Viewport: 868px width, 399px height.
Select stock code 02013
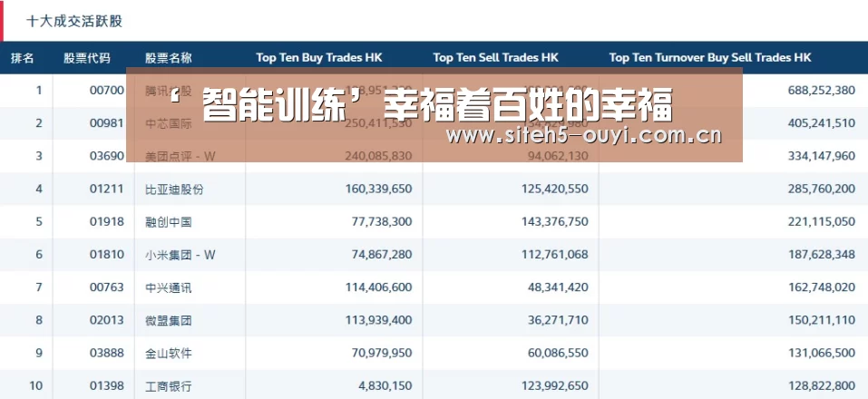coord(107,320)
